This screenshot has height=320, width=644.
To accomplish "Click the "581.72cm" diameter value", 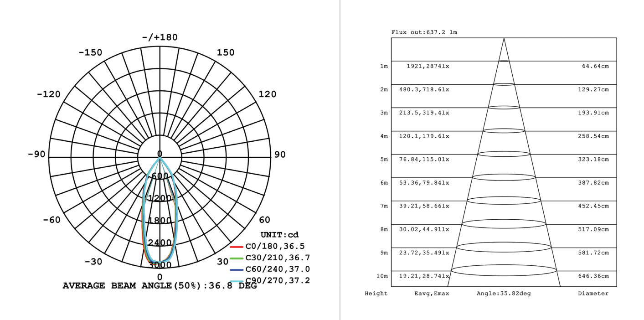I will pos(593,253).
